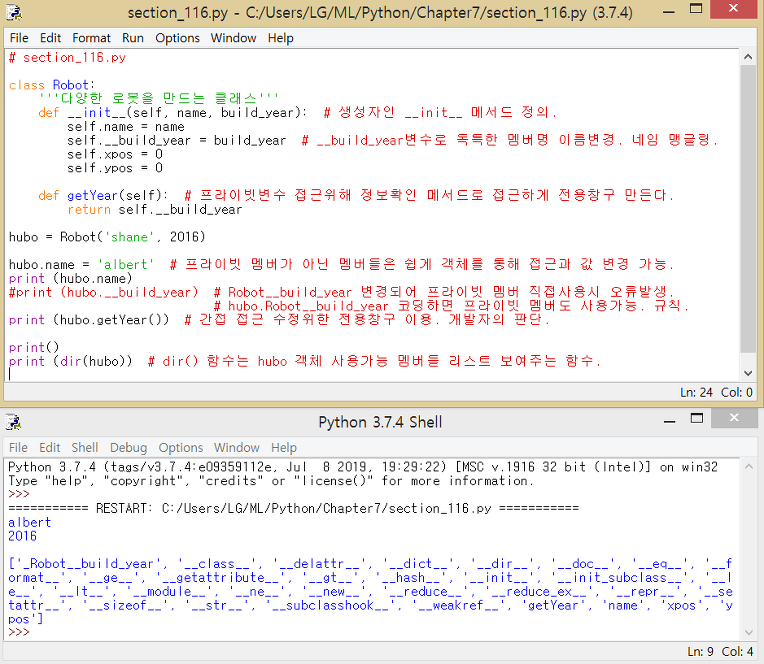
Task: Open the Window menu in the editor window
Action: click(x=233, y=38)
